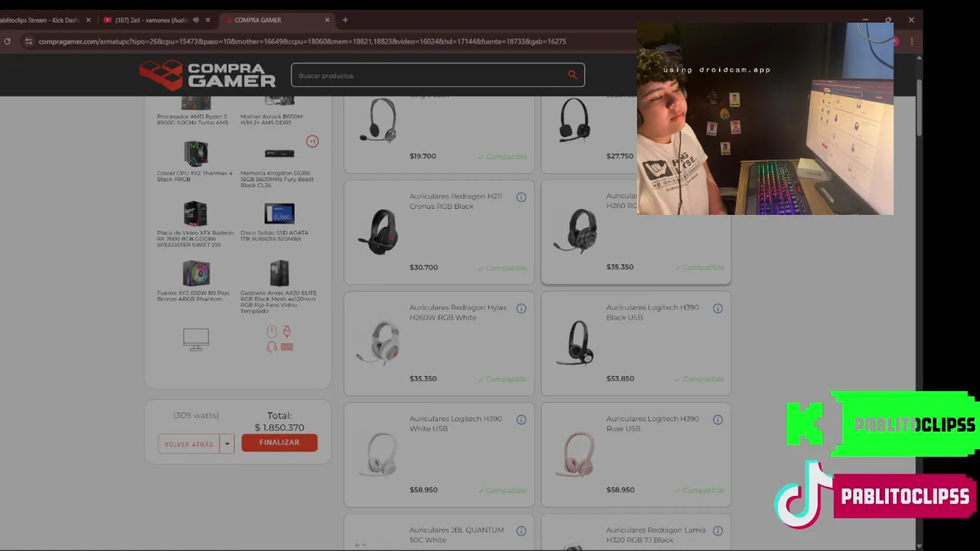Viewport: 980px width, 551px height.
Task: Click the $53.850 price
Action: (620, 379)
